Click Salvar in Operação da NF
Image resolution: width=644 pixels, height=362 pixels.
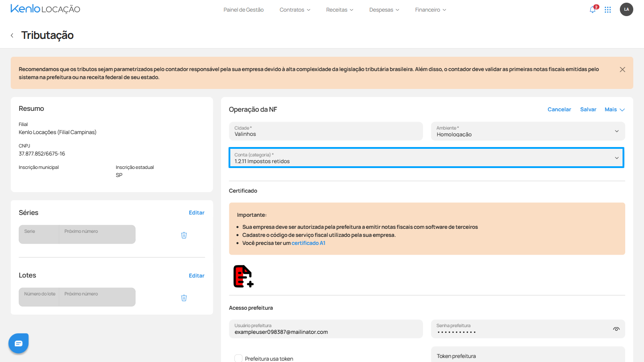click(588, 109)
